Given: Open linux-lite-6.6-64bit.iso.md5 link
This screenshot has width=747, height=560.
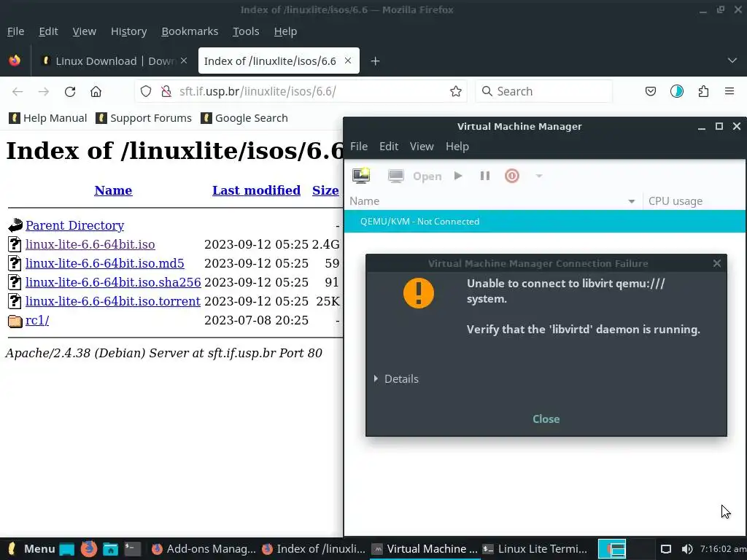Looking at the screenshot, I should (x=105, y=263).
